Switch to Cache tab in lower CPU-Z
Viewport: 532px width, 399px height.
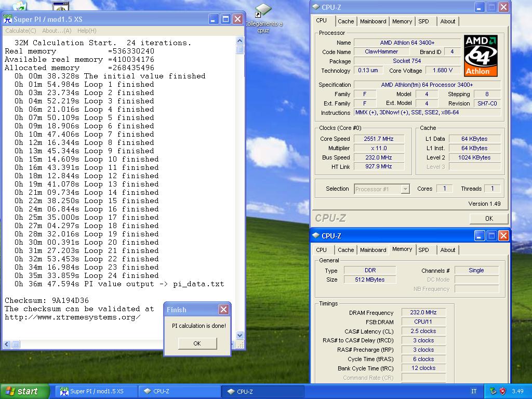point(345,250)
